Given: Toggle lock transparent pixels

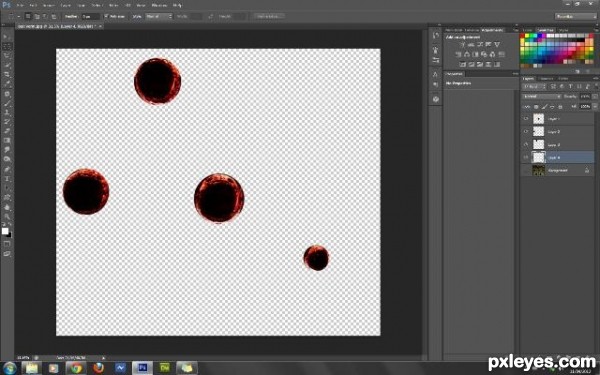Looking at the screenshot, I should (536, 107).
